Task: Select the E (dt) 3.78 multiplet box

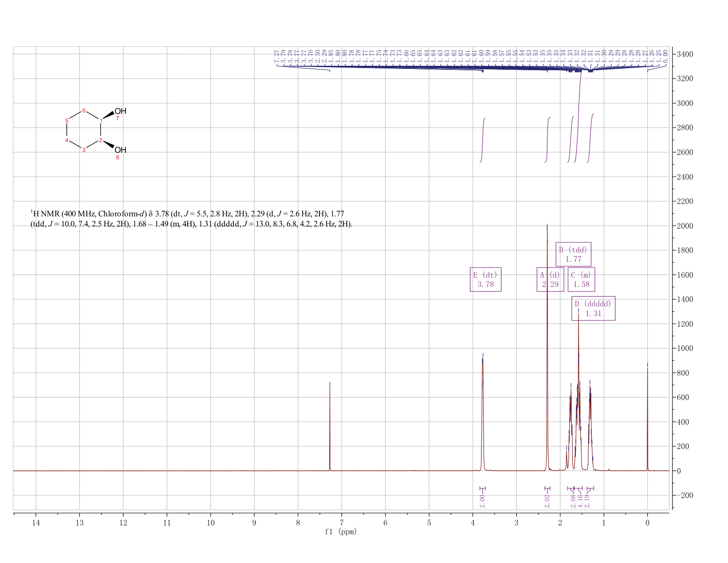Action: click(486, 280)
